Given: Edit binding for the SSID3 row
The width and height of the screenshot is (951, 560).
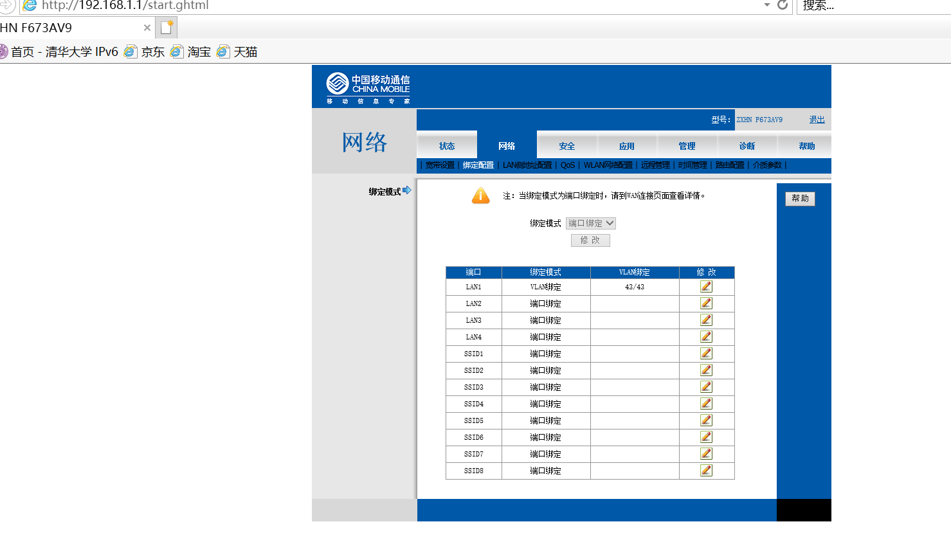Looking at the screenshot, I should [x=706, y=387].
